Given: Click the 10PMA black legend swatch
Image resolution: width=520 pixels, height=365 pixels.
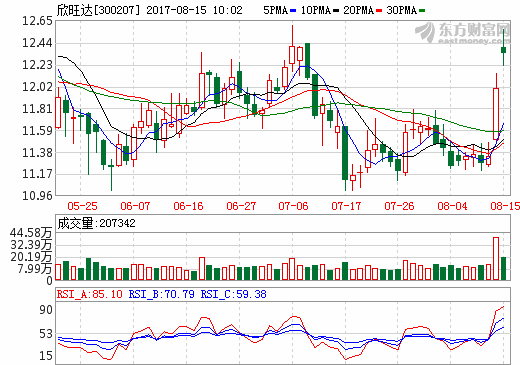Looking at the screenshot, I should [336, 11].
